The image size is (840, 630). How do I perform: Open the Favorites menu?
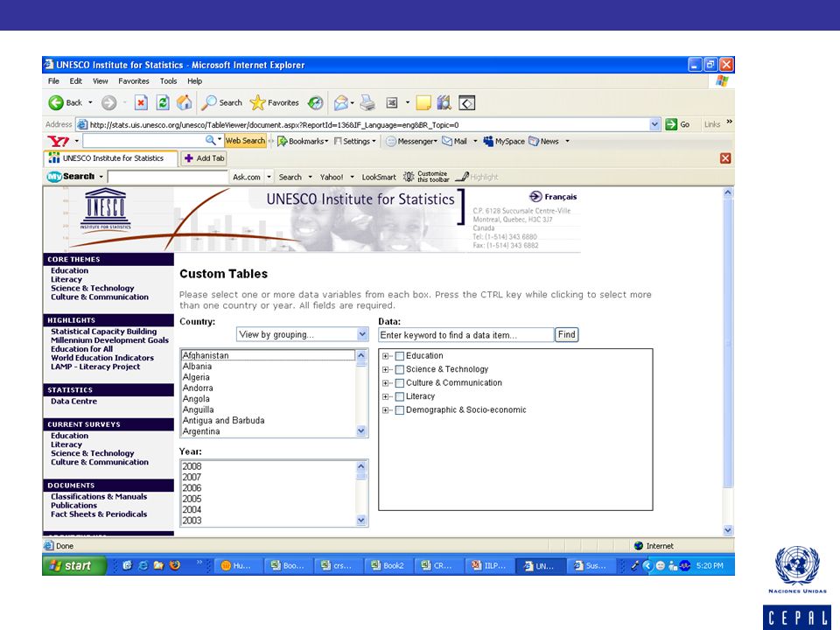133,80
